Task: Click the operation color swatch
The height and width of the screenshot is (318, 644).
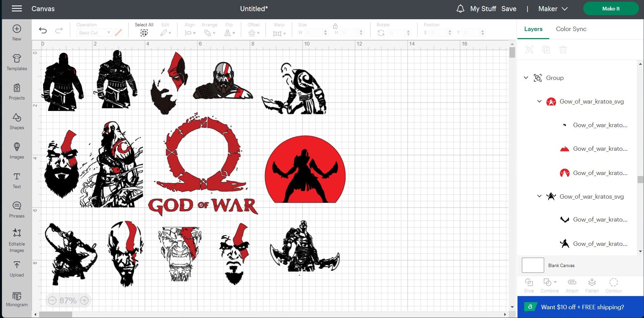Action: pyautogui.click(x=118, y=33)
